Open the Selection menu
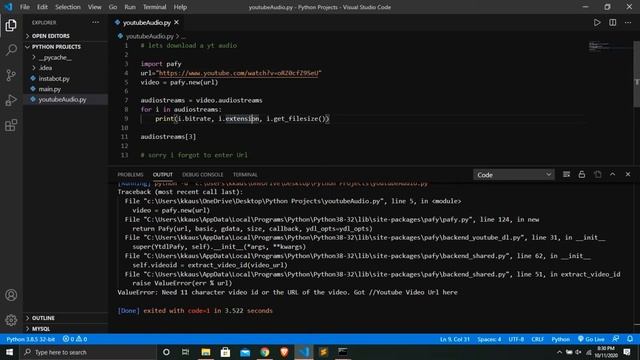Screen dimensions: 640x360 click(68, 7)
